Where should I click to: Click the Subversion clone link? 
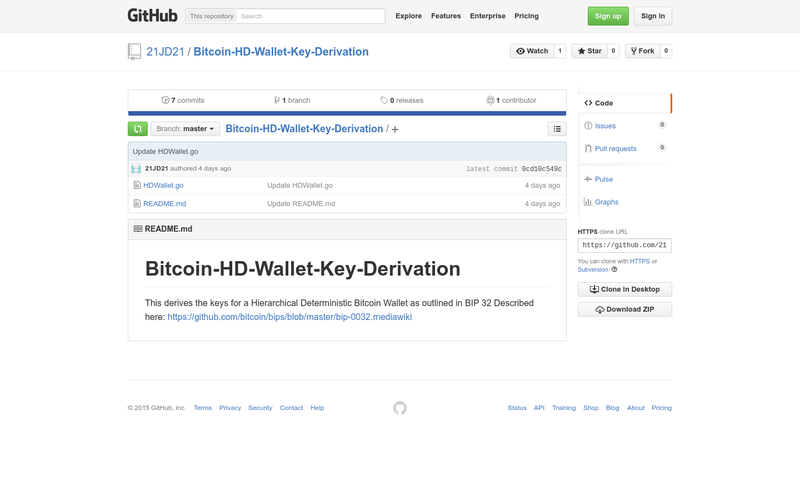tap(593, 269)
